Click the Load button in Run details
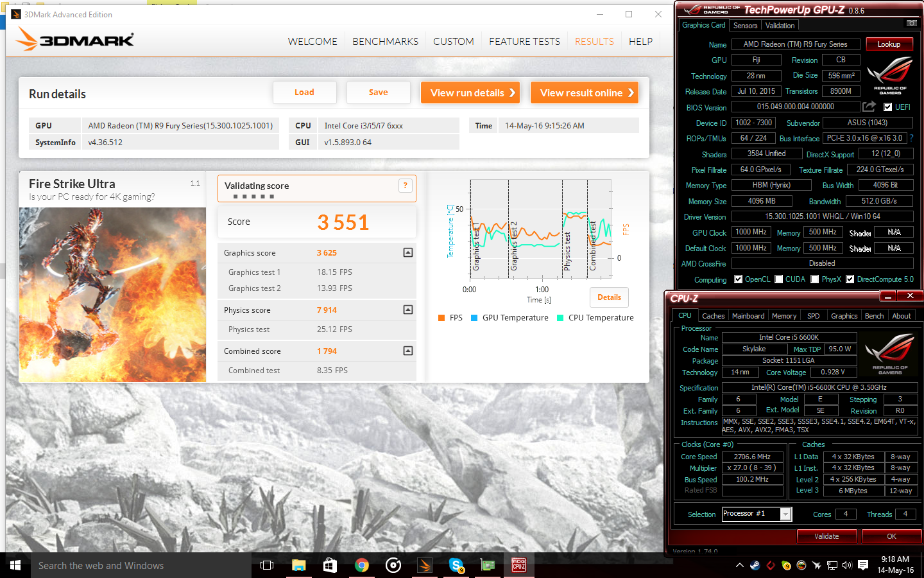Screen dimensions: 924x578 pos(305,92)
